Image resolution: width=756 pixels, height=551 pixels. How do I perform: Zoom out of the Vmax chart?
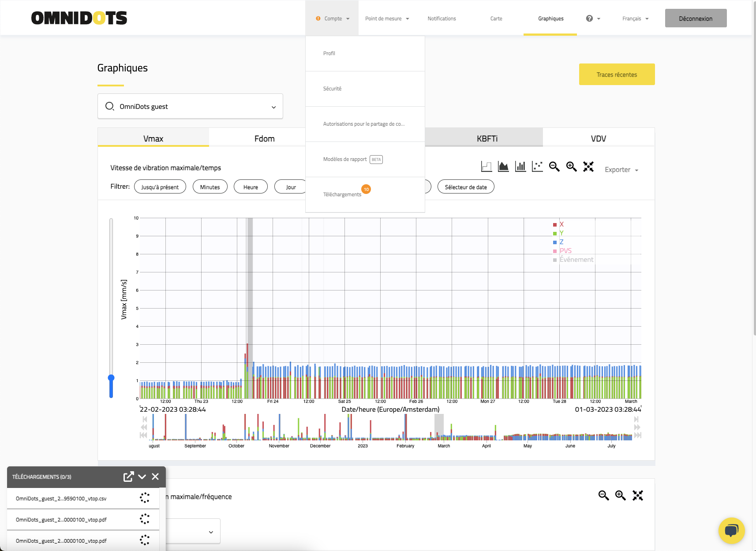click(554, 167)
